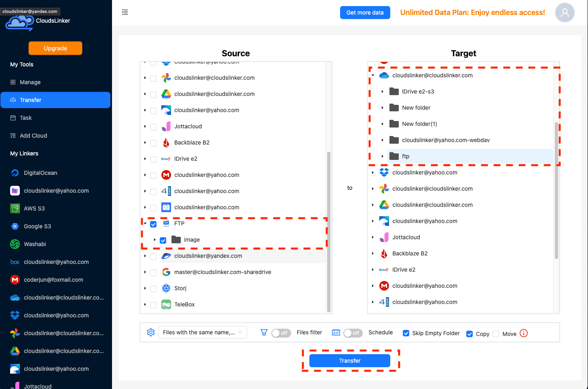Click the blue Transfer button
The height and width of the screenshot is (389, 588).
point(350,361)
